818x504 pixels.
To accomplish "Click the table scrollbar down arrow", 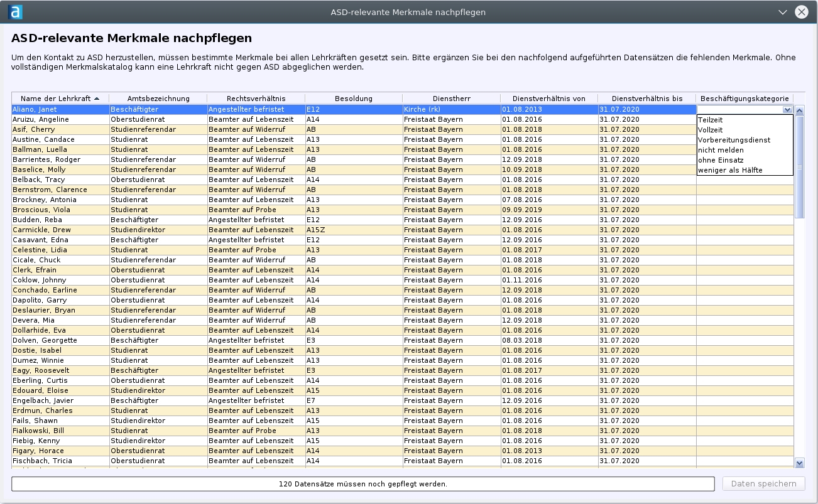I will (800, 463).
